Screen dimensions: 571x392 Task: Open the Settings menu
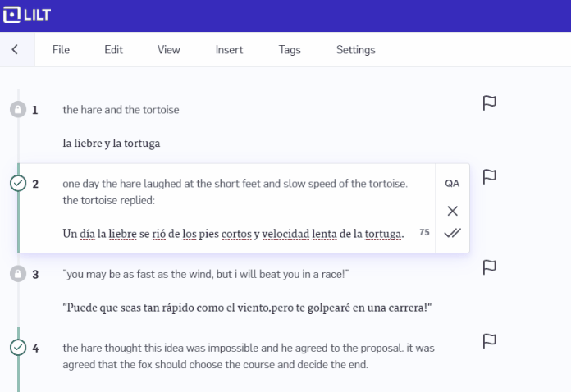pyautogui.click(x=355, y=50)
